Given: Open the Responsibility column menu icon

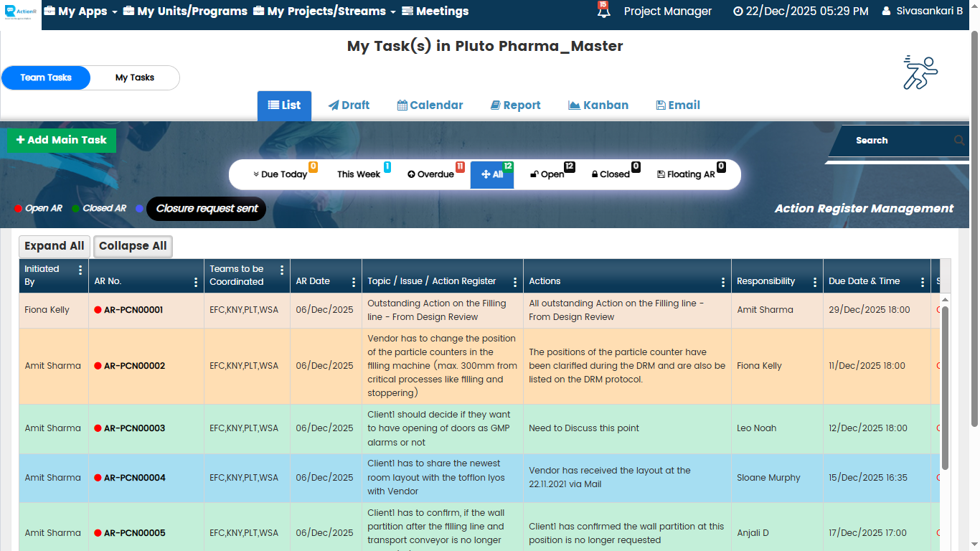Looking at the screenshot, I should [x=815, y=282].
